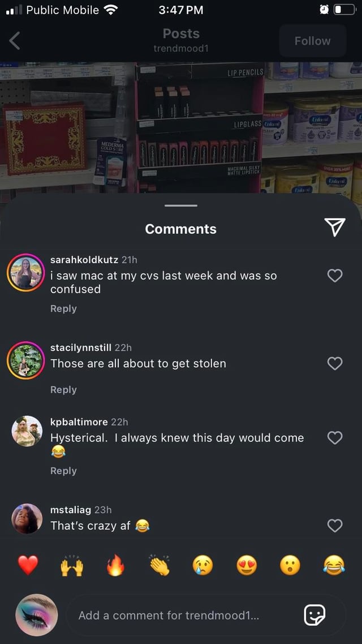This screenshot has height=644, width=362.
Task: Insert the raised hands emoji
Action: [x=71, y=565]
